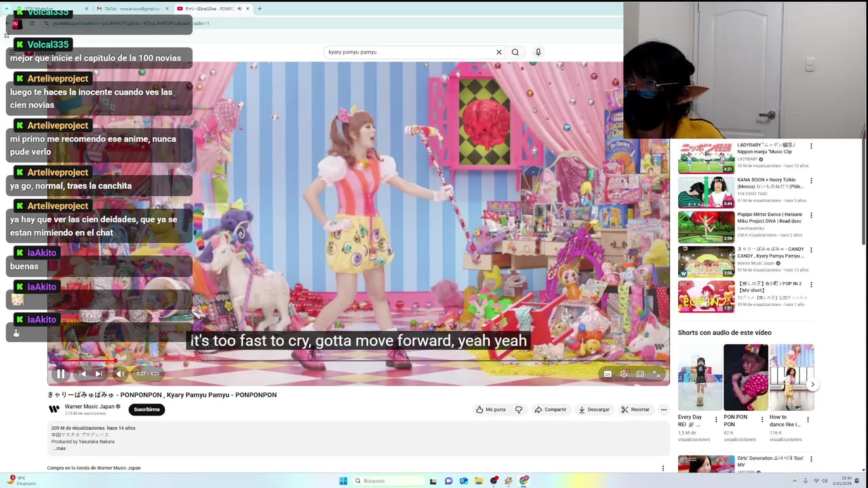Open the weather widget in the taskbar

click(x=20, y=481)
